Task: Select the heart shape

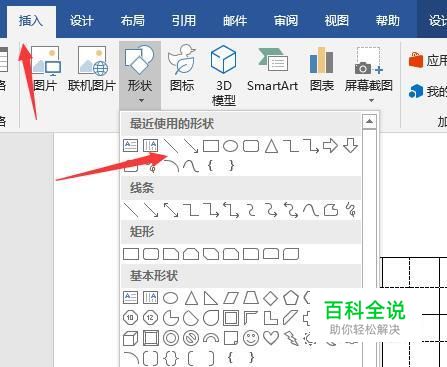Action: pos(271,338)
